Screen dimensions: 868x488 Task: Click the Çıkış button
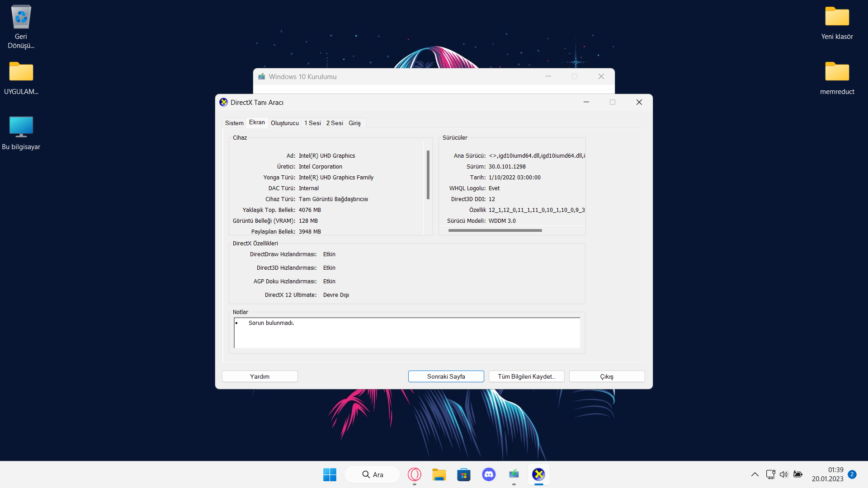pos(607,376)
